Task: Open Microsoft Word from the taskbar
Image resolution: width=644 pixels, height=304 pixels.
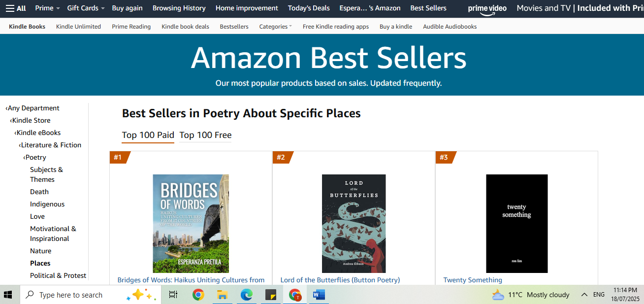Action: [319, 295]
